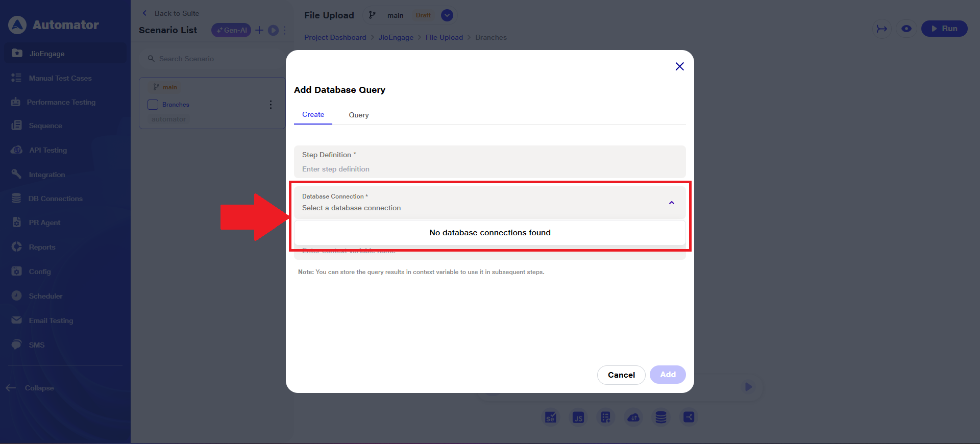This screenshot has height=444, width=980.
Task: Open API Testing from sidebar
Action: click(x=47, y=150)
